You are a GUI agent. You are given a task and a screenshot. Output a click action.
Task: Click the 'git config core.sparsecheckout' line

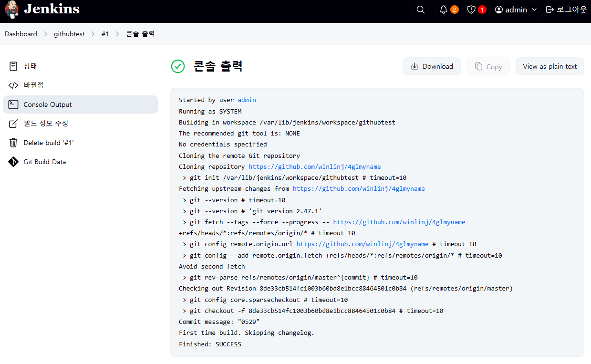pyautogui.click(x=265, y=300)
